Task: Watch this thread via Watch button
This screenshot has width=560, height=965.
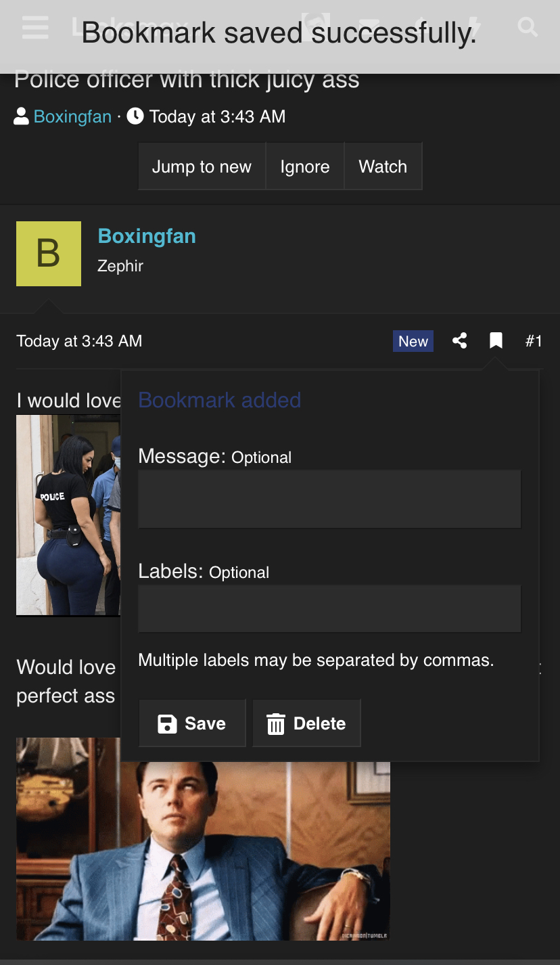Action: (x=383, y=166)
